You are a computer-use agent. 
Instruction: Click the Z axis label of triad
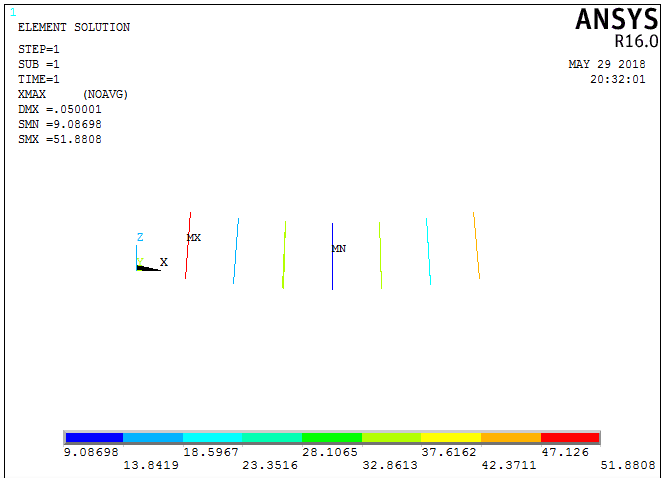coord(140,237)
